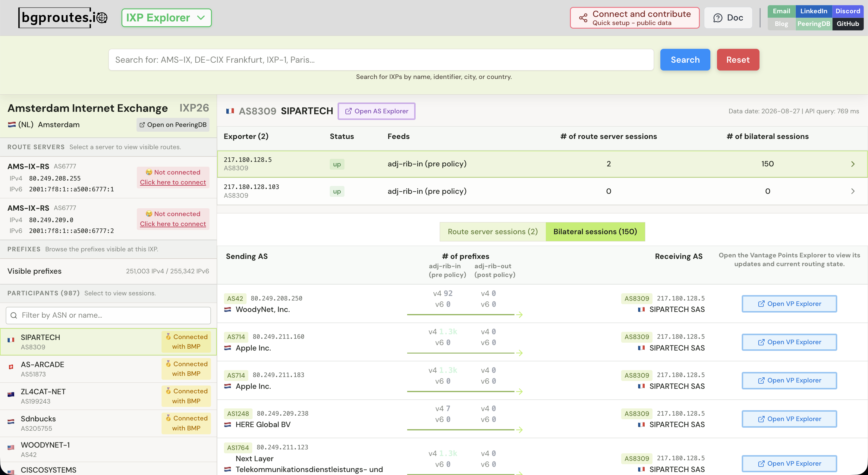868x475 pixels.
Task: Select route server IPv6 2001:7f8:1::a500:6777:1
Action: [71, 189]
